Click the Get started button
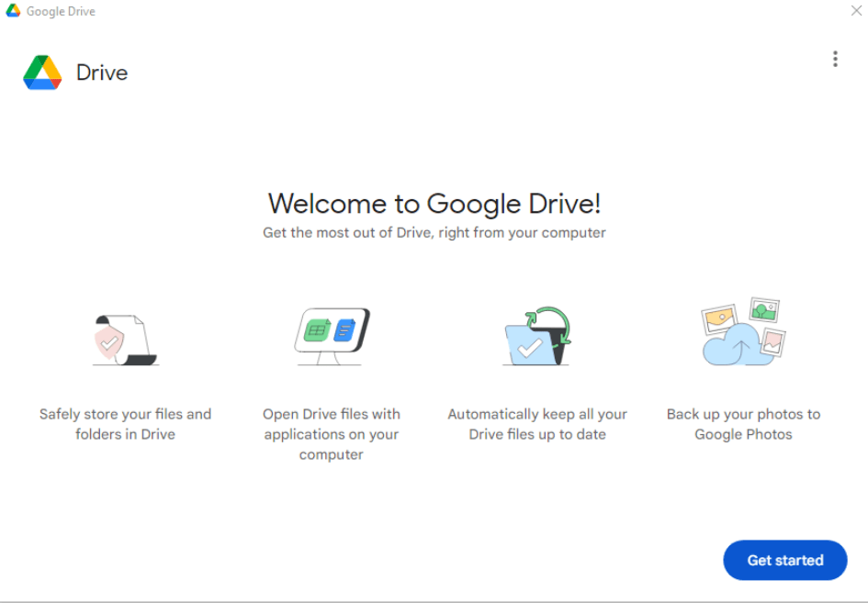The width and height of the screenshot is (868, 603). [x=784, y=560]
